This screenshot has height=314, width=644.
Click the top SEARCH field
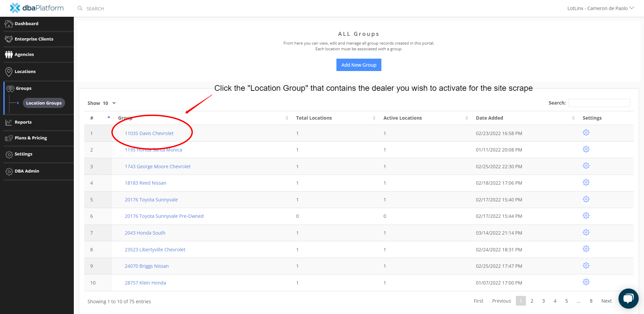point(95,9)
